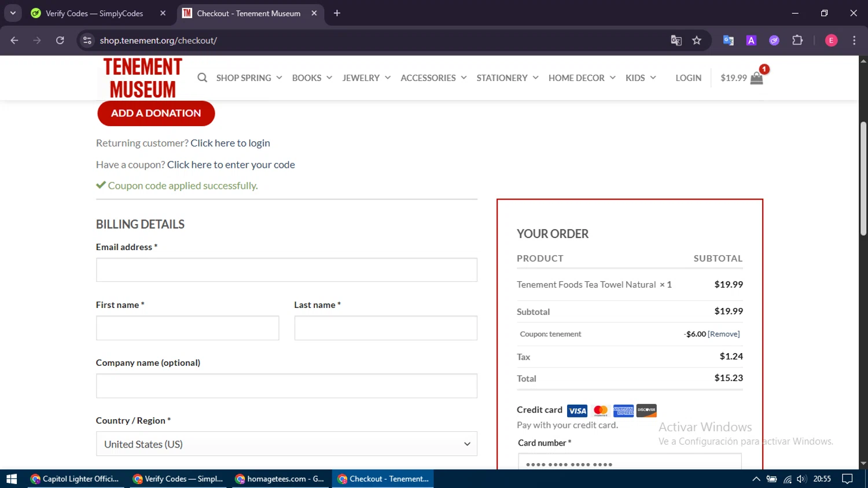
Task: Open homagetees.com taskbar window
Action: (280, 479)
